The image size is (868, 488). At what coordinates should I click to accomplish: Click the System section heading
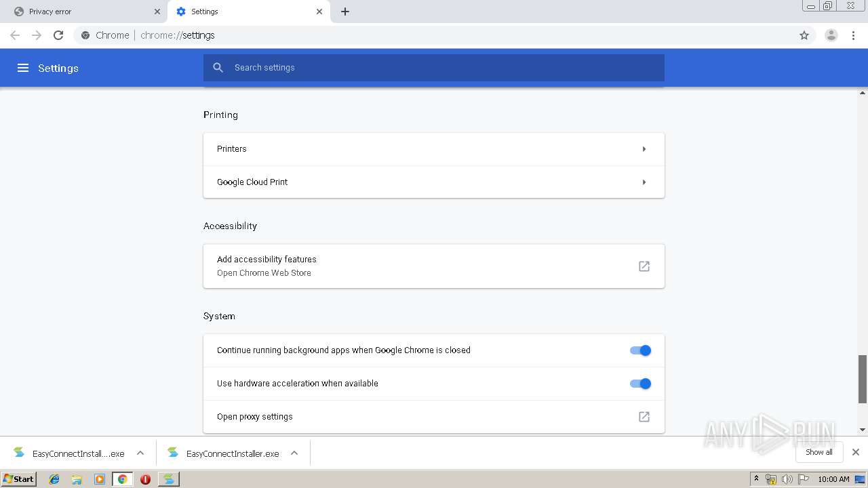coord(219,317)
